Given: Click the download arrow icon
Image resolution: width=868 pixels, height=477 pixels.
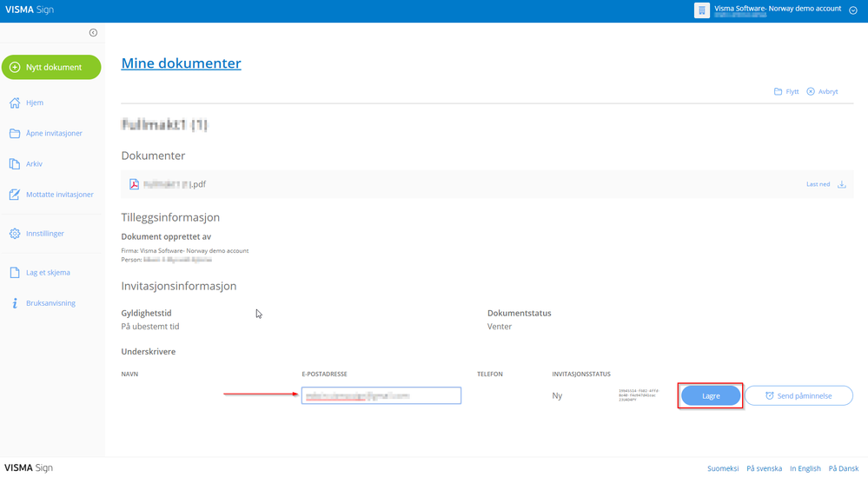Looking at the screenshot, I should pos(841,184).
